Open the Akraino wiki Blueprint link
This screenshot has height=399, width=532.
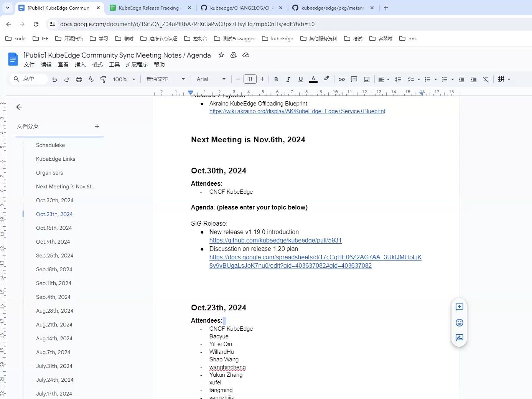pyautogui.click(x=297, y=111)
